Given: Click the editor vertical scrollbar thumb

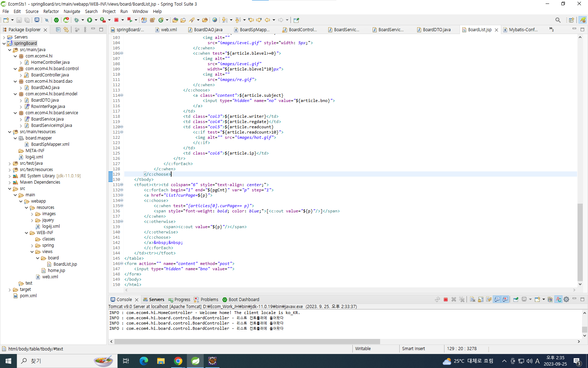Looking at the screenshot, I should (580, 242).
